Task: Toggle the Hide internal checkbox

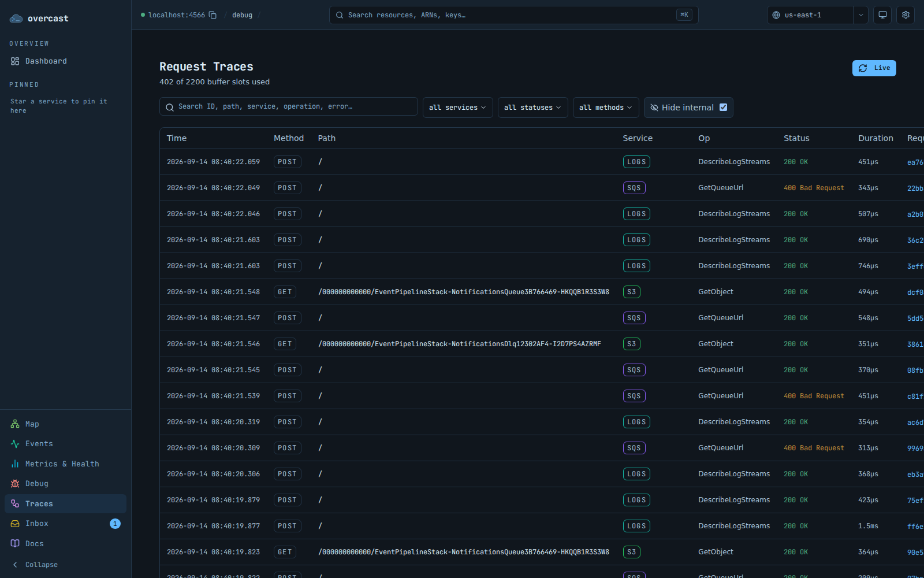Action: pyautogui.click(x=723, y=108)
